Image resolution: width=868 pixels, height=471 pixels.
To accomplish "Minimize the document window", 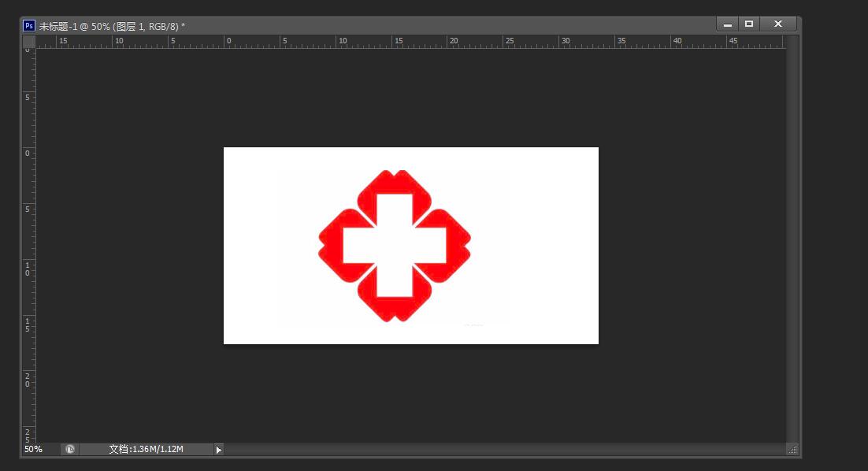I will [727, 24].
